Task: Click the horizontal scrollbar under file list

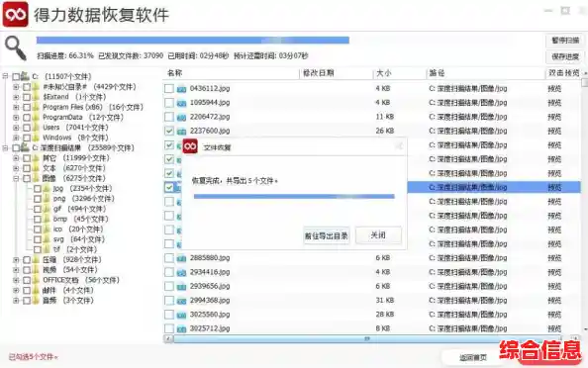Action: pyautogui.click(x=367, y=338)
